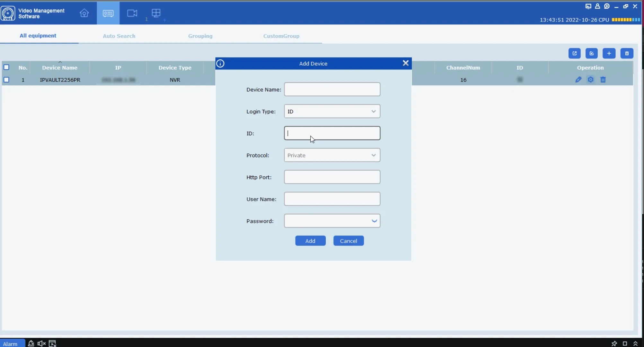Click the Password field dropdown arrow
Image resolution: width=644 pixels, height=347 pixels.
click(374, 221)
